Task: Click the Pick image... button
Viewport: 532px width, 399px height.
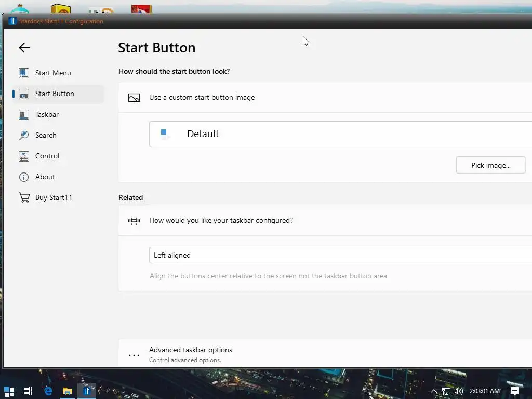Action: pyautogui.click(x=490, y=165)
